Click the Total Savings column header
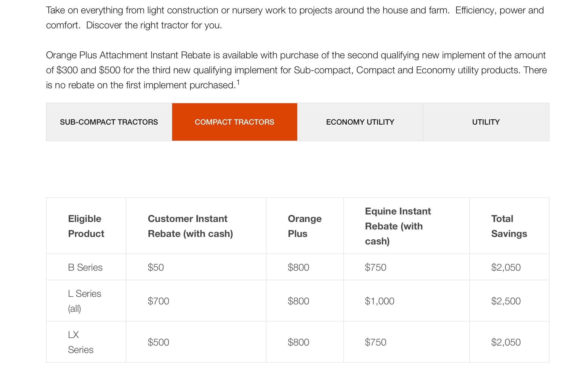Viewport: 588px width, 376px height. click(509, 226)
